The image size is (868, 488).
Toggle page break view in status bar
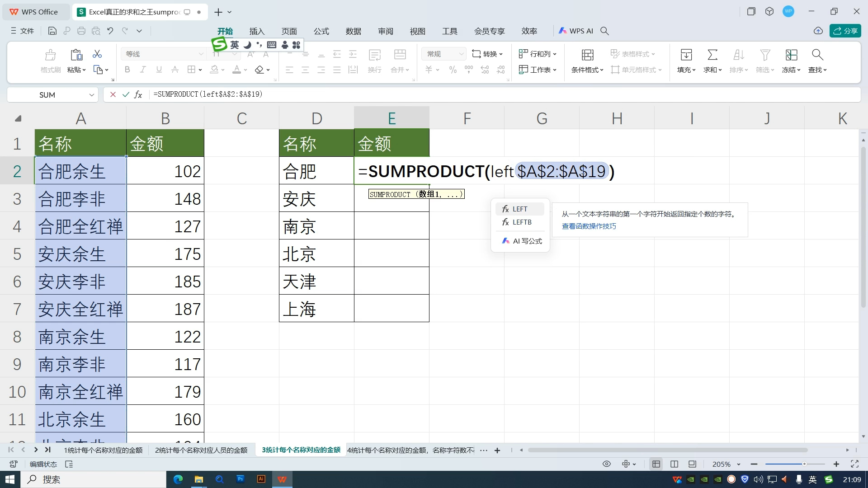[674, 464]
